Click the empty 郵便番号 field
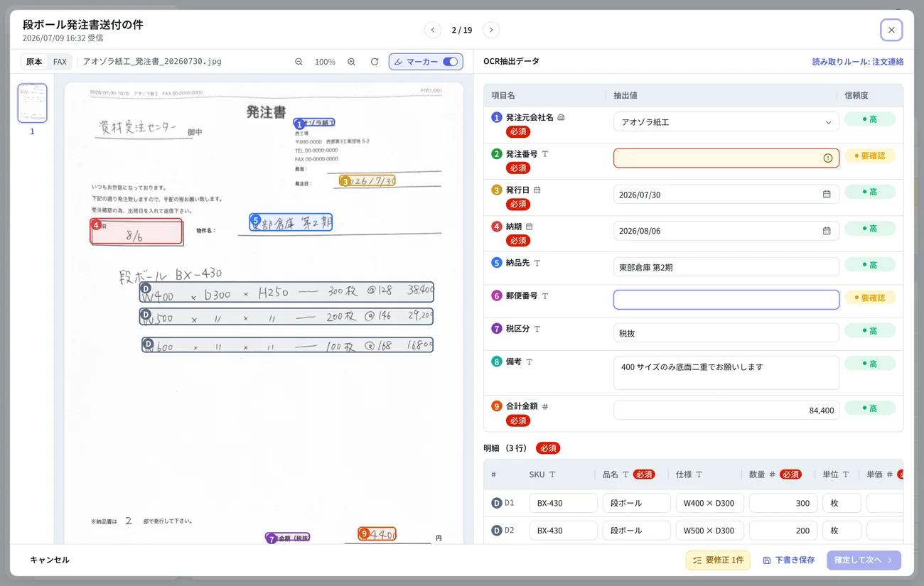Image resolution: width=924 pixels, height=586 pixels. pyautogui.click(x=726, y=300)
